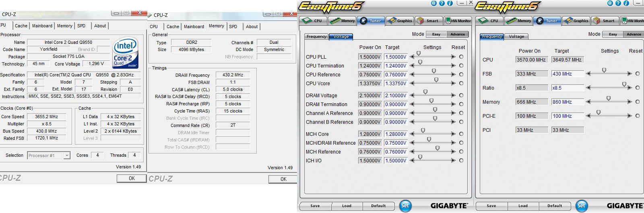644x213 pixels.
Task: Click the increase arrow on the Memory frequency slider
Action: [630, 102]
